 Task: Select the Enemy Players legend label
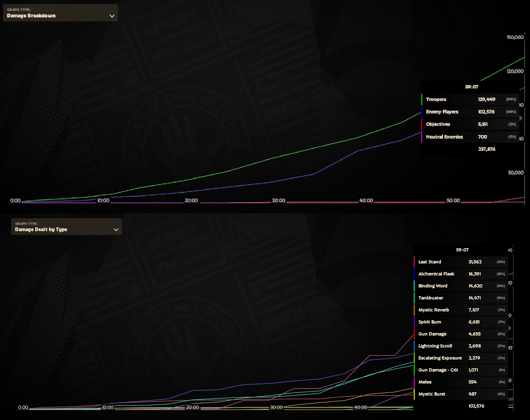(442, 112)
